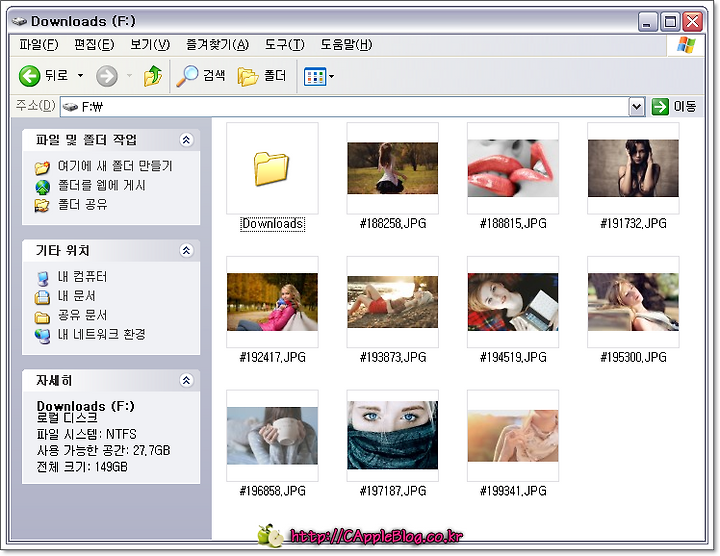Click the drive icon in title bar
The image size is (720, 556).
pyautogui.click(x=20, y=21)
